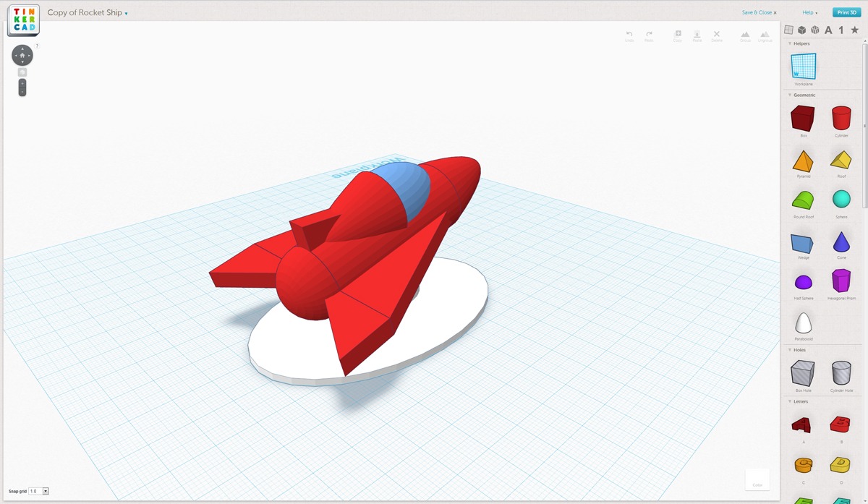
Task: Open the Help menu
Action: pyautogui.click(x=809, y=12)
